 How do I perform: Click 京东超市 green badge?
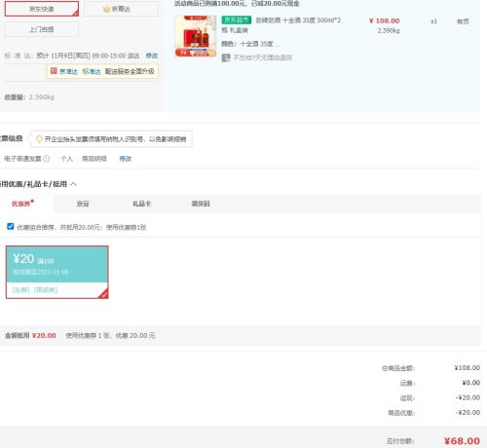(x=236, y=20)
